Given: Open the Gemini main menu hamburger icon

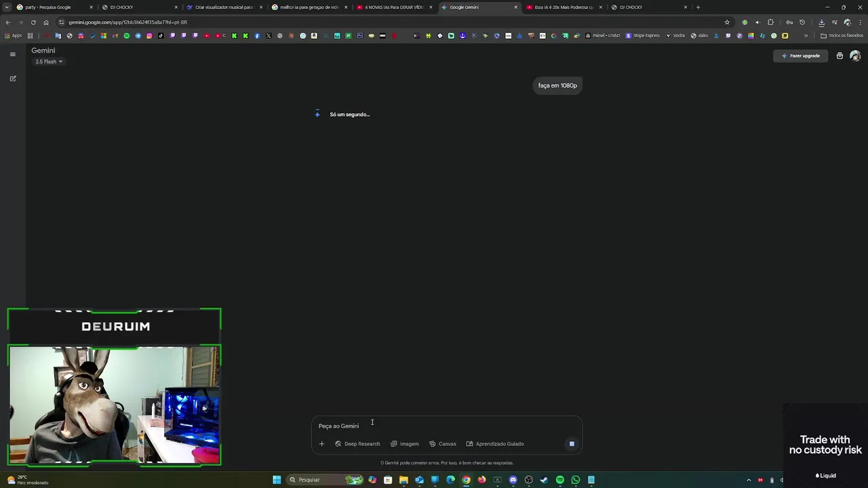Looking at the screenshot, I should (x=12, y=54).
